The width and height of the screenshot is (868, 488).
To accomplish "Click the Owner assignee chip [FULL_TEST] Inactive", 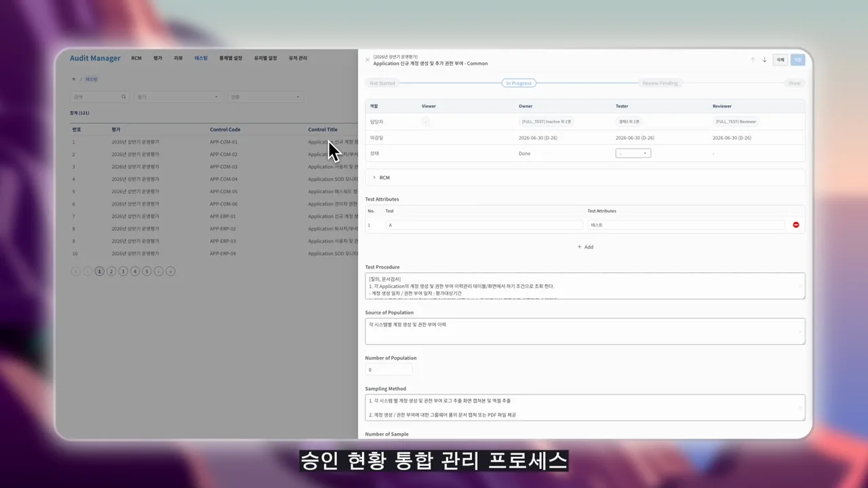I will 547,121.
